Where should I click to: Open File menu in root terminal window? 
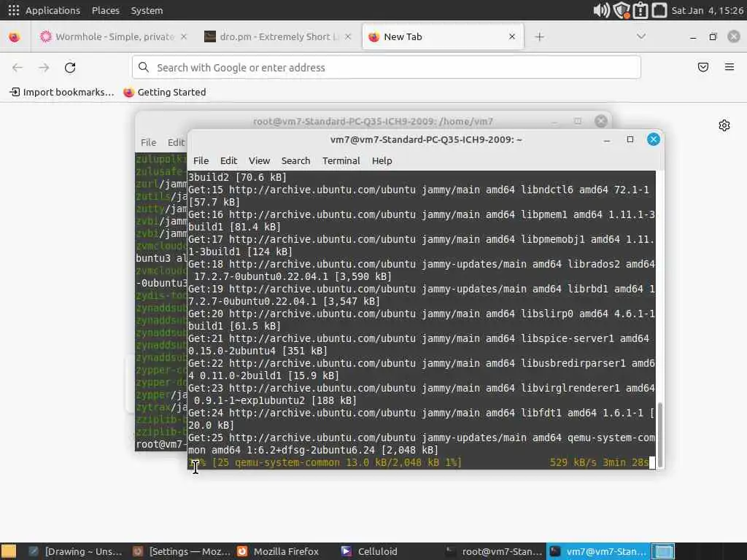tap(148, 142)
